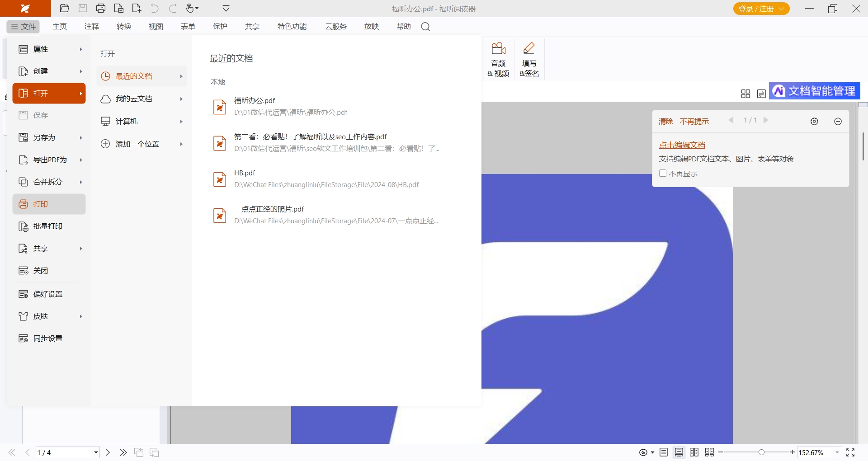Choose 批量打印 in the file menu

click(49, 226)
